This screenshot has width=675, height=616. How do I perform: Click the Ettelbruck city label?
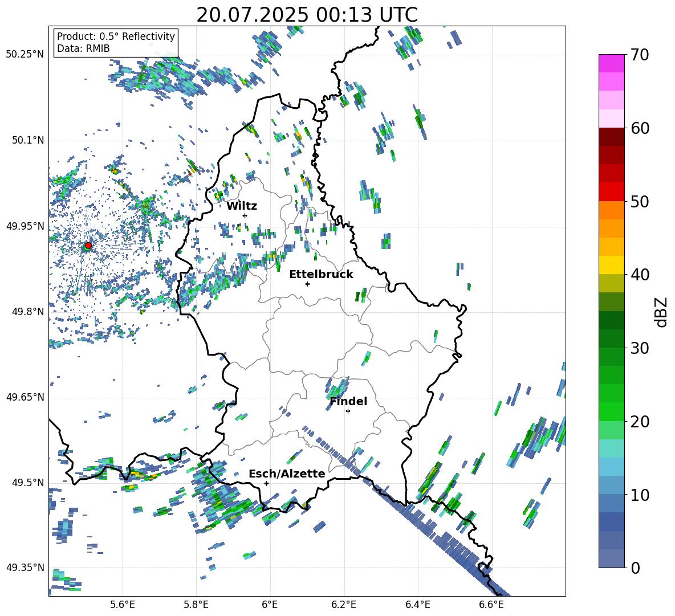coord(321,275)
